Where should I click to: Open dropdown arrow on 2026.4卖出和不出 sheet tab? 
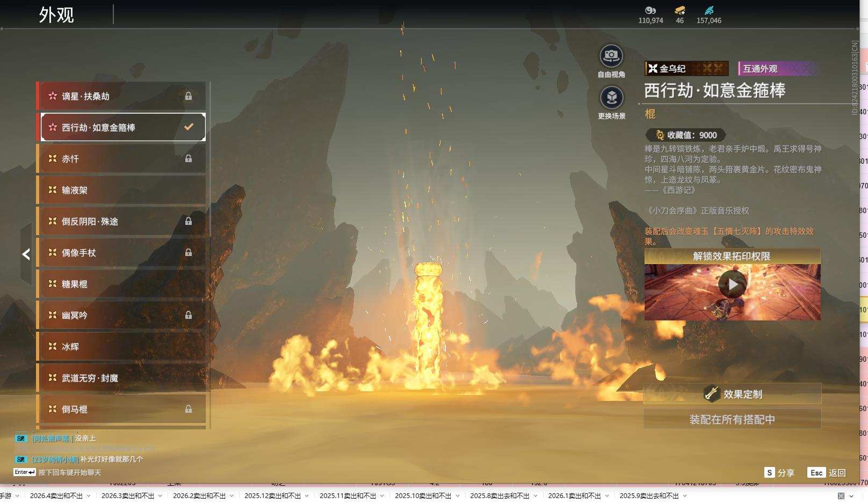pyautogui.click(x=89, y=496)
